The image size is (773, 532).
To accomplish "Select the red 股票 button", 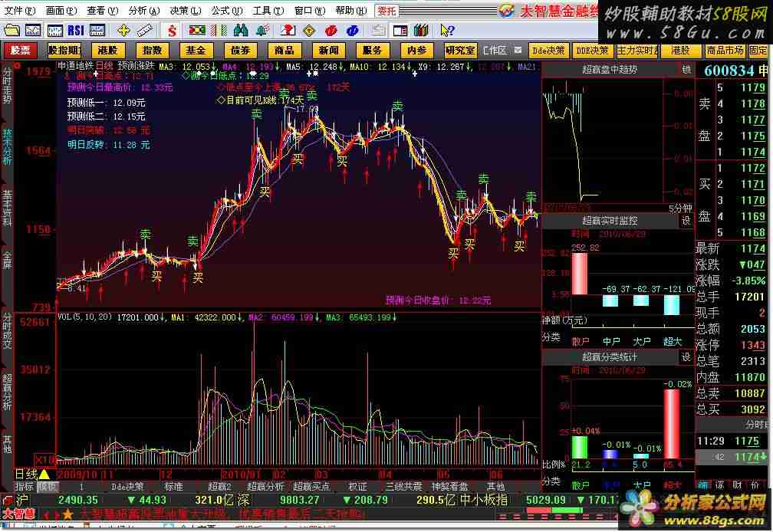I will click(20, 51).
